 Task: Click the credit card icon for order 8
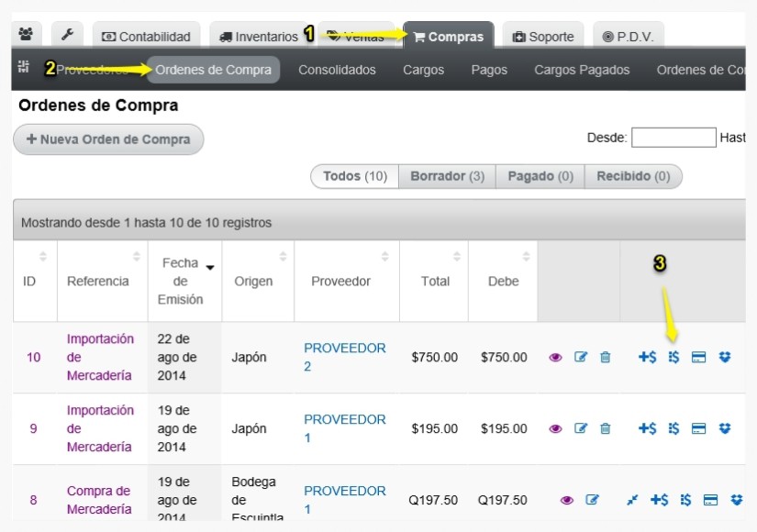click(710, 500)
